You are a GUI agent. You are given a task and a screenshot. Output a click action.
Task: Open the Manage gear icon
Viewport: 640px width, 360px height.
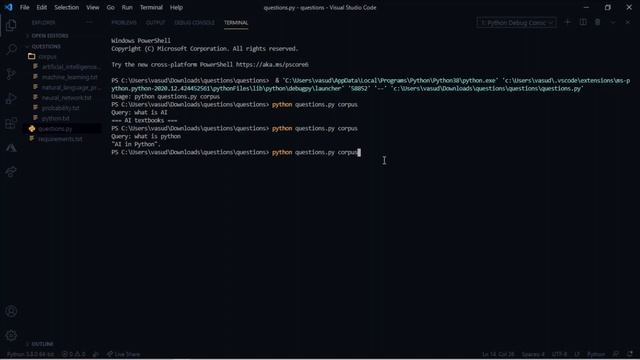coord(11,336)
